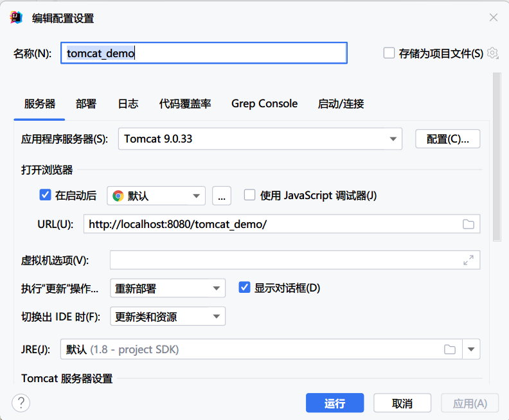Click the vertical scrollbar of the settings panel
Image resolution: width=509 pixels, height=420 pixels.
pyautogui.click(x=497, y=157)
